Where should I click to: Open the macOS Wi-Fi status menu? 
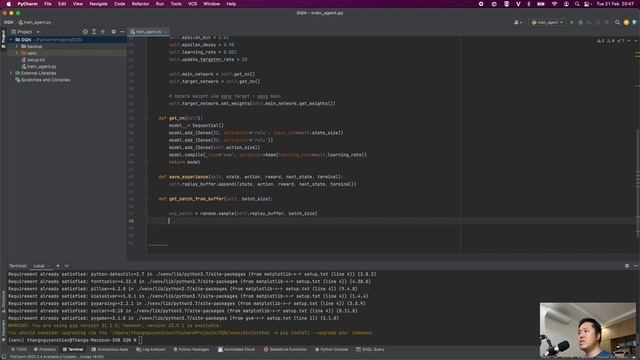554,4
